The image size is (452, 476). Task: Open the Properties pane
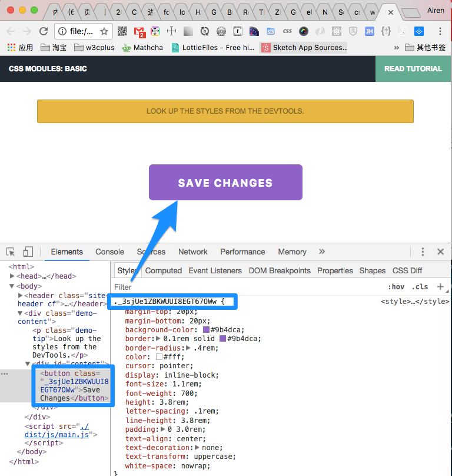335,271
